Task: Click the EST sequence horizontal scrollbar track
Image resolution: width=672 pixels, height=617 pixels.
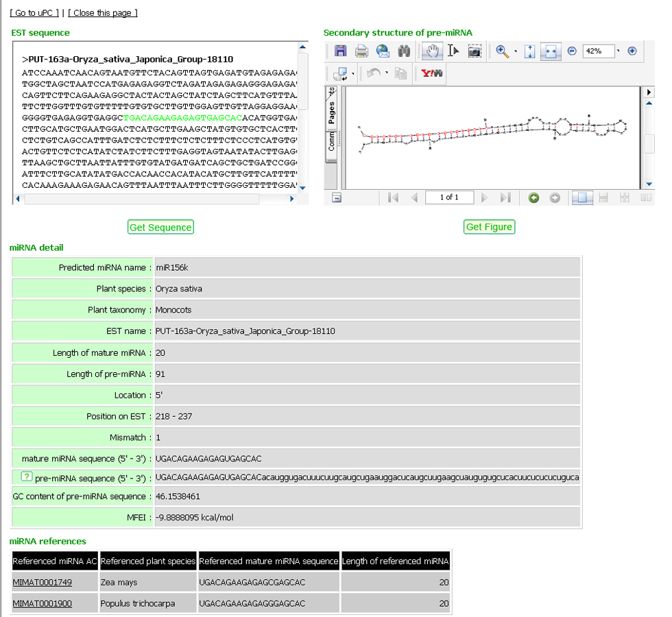Action: click(x=154, y=199)
